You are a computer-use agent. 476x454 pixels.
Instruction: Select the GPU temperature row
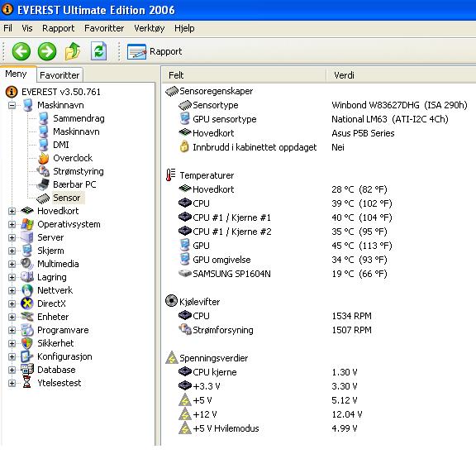(x=319, y=246)
